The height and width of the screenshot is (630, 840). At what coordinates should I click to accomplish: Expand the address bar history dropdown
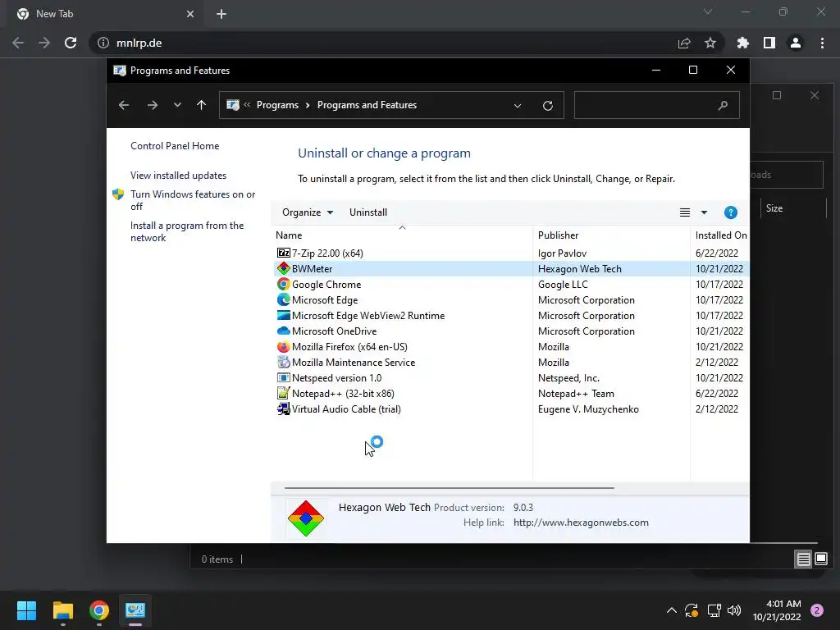[x=518, y=106]
